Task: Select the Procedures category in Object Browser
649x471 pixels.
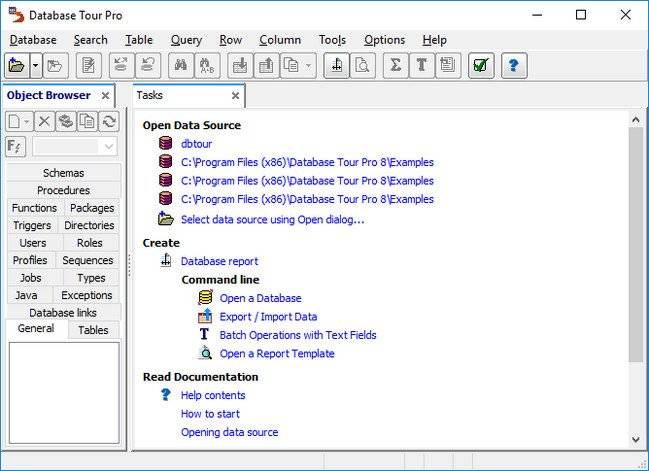Action: coord(63,190)
